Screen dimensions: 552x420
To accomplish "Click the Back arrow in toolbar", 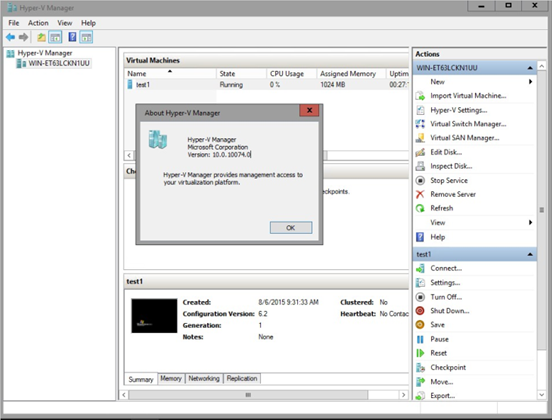I will [x=11, y=37].
